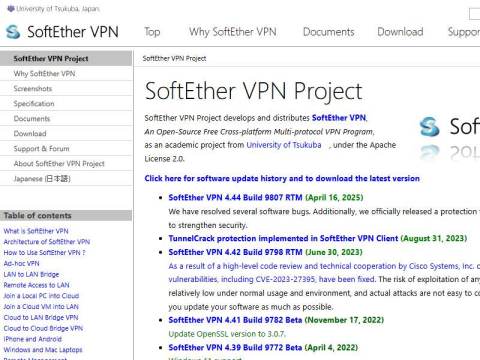
Task: Jump to Windows and Mac Laptops section
Action: [x=43, y=350]
